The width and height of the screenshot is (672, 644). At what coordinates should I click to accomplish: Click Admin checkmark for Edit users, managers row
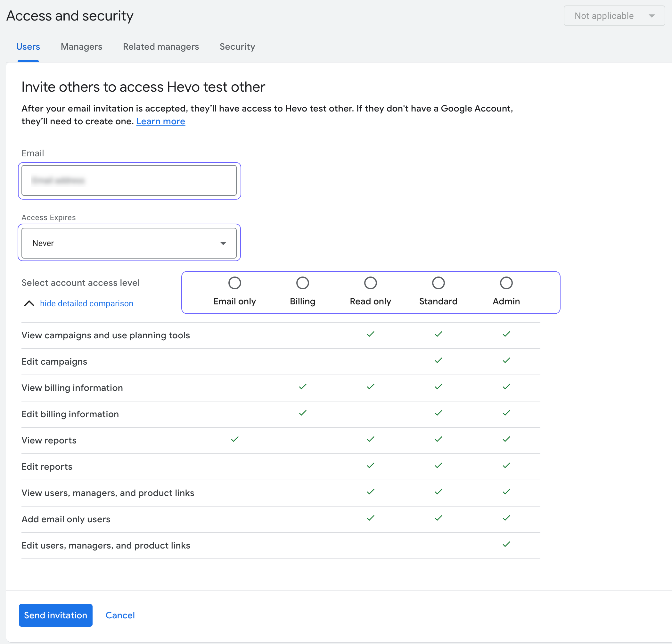(x=506, y=544)
